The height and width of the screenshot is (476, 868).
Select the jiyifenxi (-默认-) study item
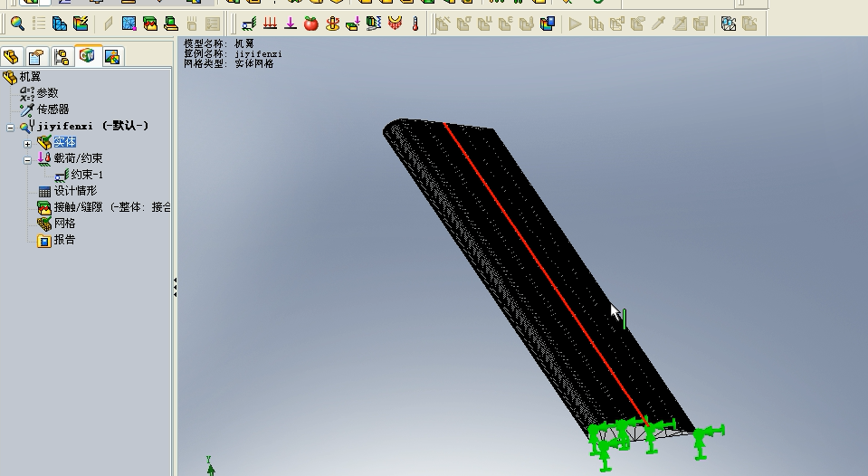84,126
